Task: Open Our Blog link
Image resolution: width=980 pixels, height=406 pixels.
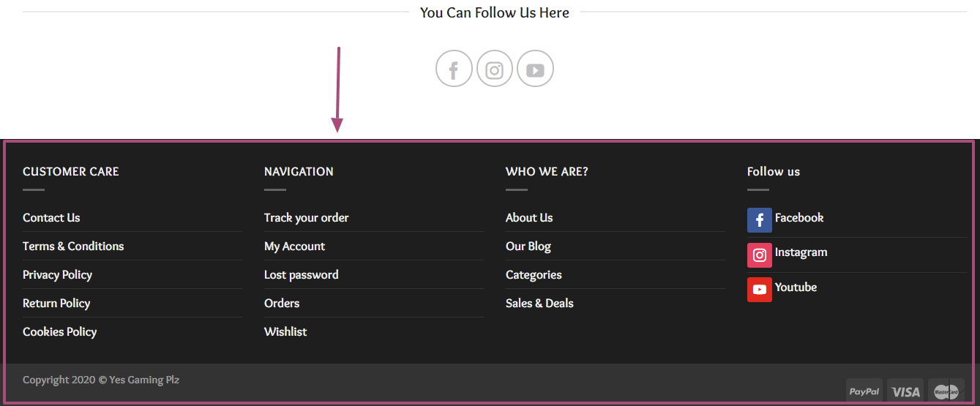Action: tap(528, 247)
